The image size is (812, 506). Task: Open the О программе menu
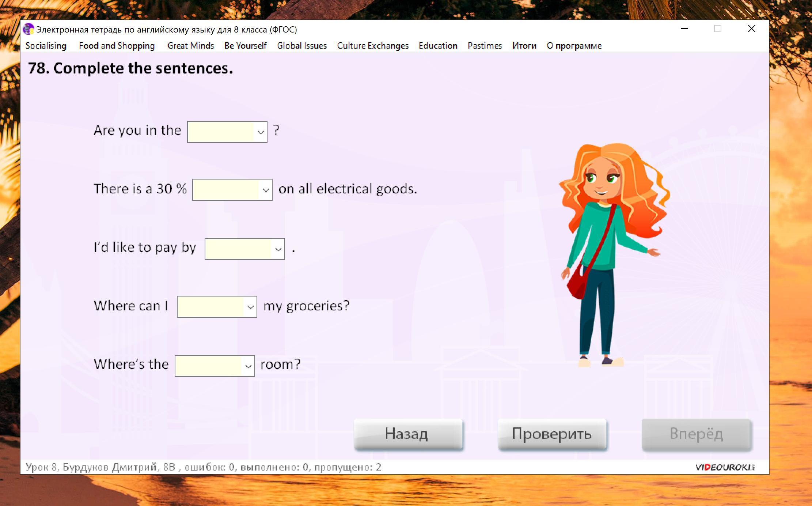coord(574,46)
